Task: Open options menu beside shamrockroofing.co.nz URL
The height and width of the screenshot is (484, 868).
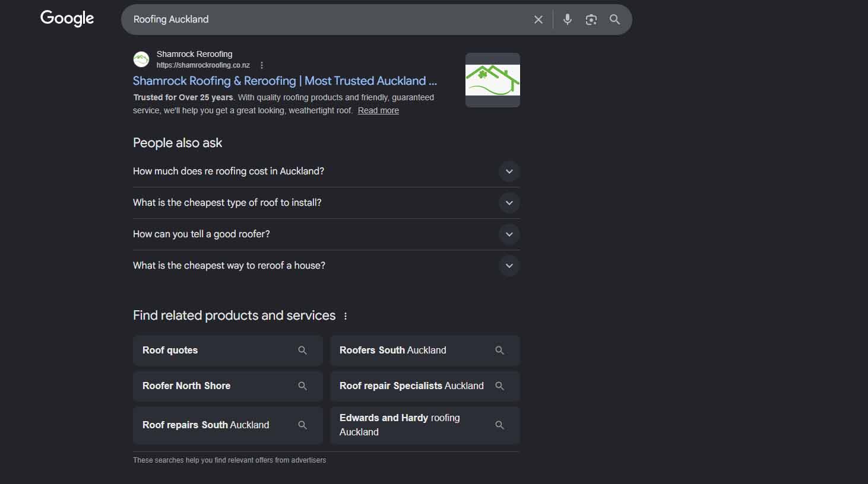Action: click(262, 65)
